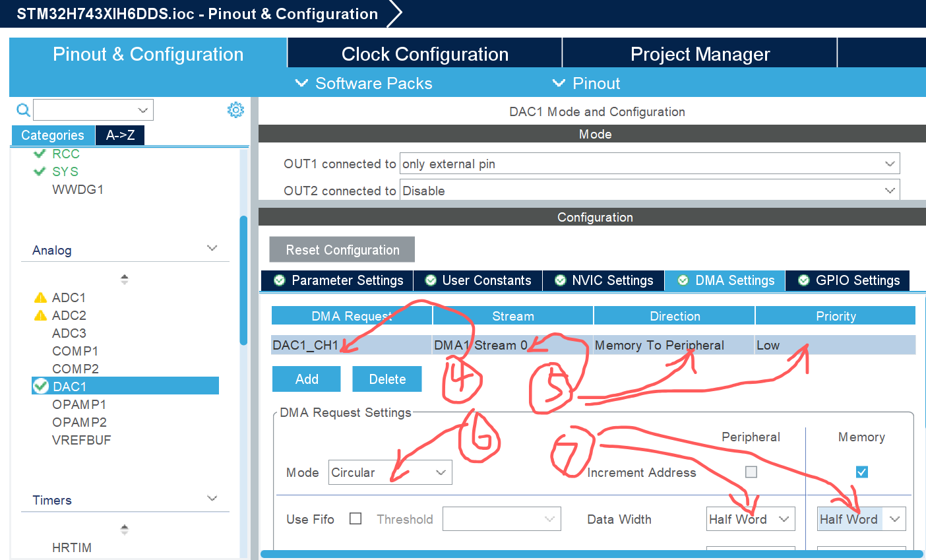Screen dimensions: 926x560
Task: Select the DMA Settings tab
Action: click(x=725, y=280)
